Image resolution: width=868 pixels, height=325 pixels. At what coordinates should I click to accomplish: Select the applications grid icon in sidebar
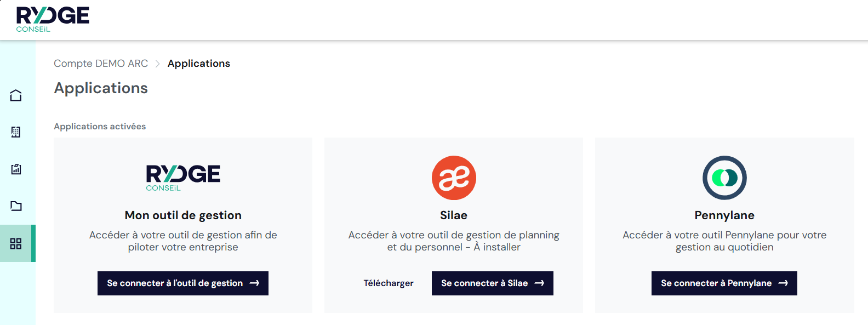pyautogui.click(x=16, y=243)
